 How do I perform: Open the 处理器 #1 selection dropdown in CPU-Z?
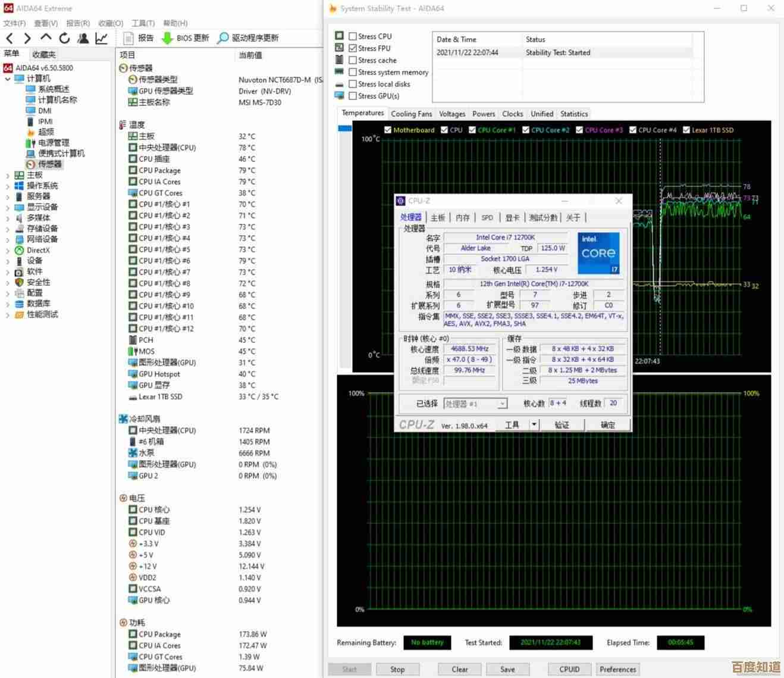[x=503, y=404]
